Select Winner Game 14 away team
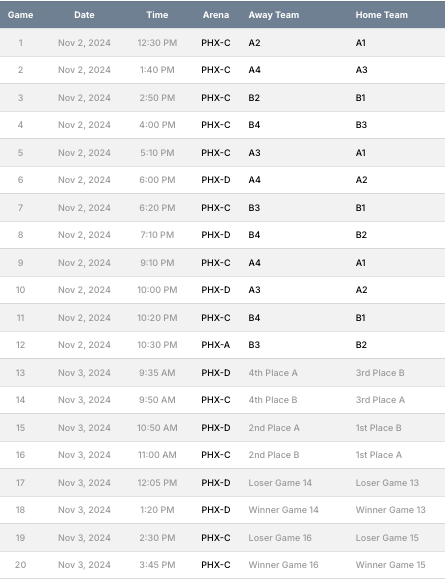This screenshot has width=445, height=580. coord(283,510)
